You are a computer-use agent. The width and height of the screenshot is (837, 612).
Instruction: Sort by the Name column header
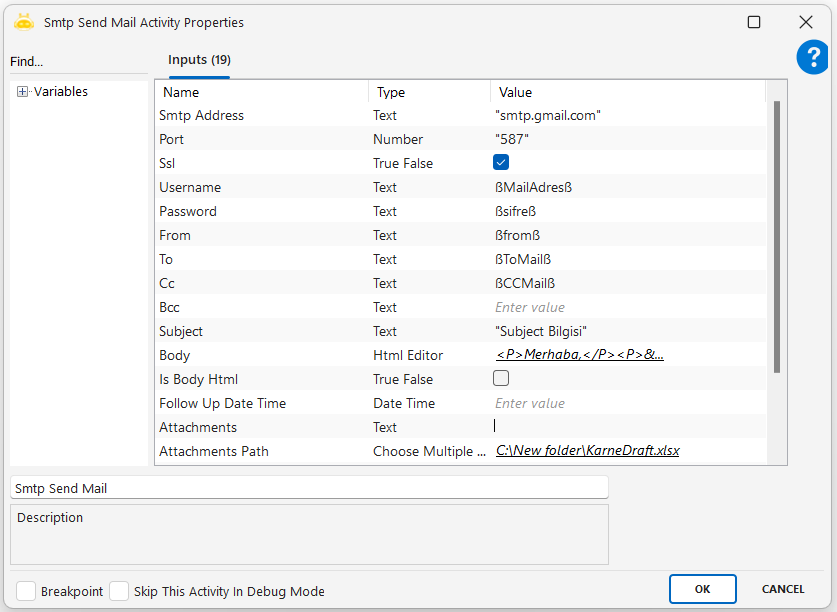pyautogui.click(x=261, y=92)
